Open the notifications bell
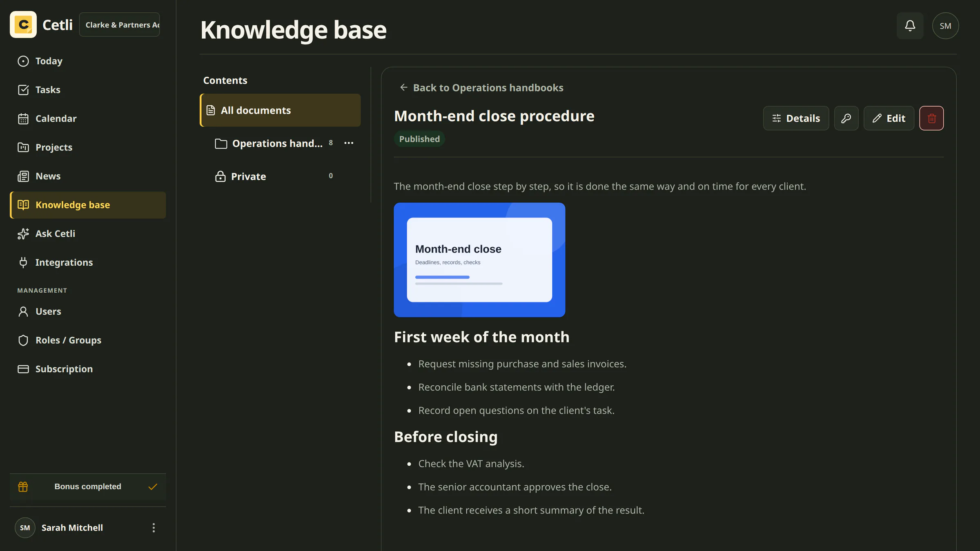980x551 pixels. (x=910, y=26)
